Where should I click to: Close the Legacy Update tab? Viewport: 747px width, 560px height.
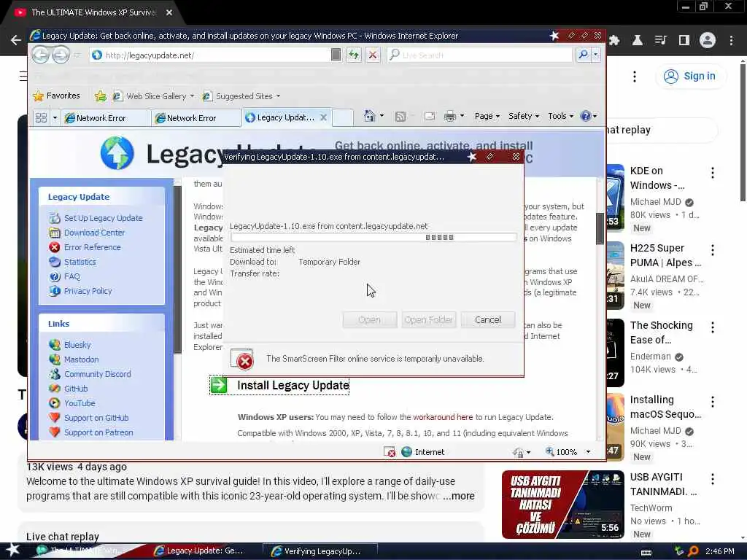(x=323, y=117)
